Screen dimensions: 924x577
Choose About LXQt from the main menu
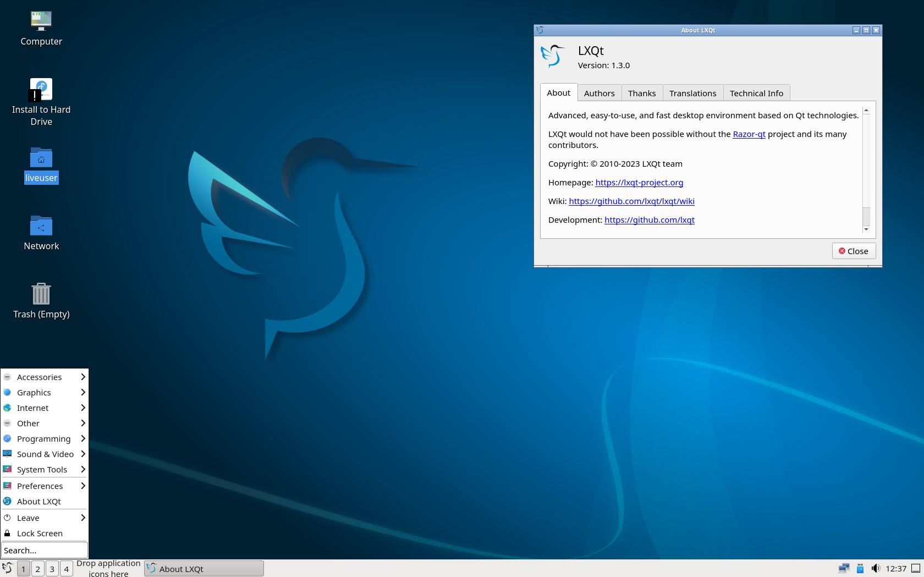[x=45, y=501]
